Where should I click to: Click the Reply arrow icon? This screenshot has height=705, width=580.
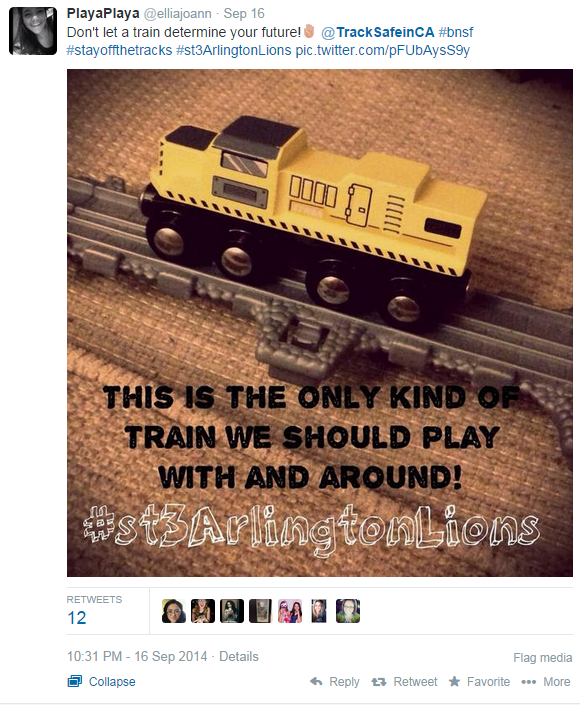pos(316,682)
